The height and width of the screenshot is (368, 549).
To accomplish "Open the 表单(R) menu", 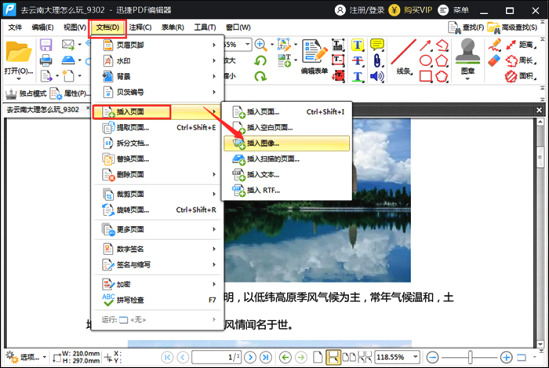I will click(173, 27).
